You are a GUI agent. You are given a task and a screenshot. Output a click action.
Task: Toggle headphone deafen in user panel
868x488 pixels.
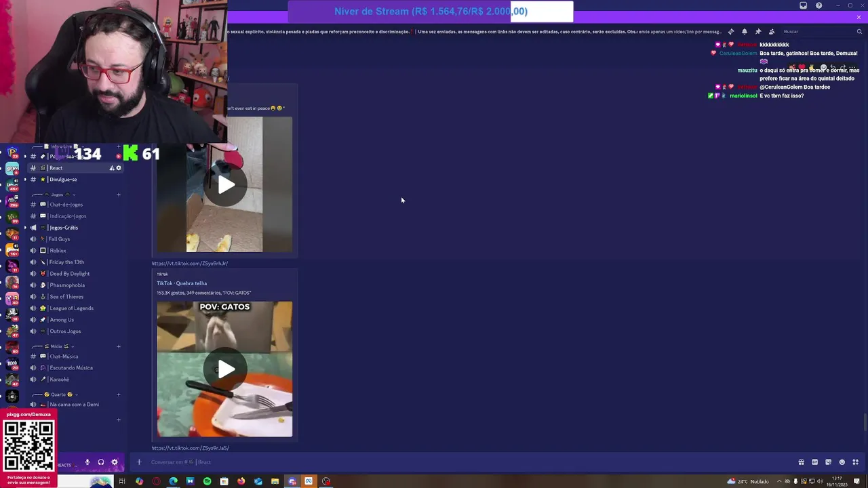point(101,462)
